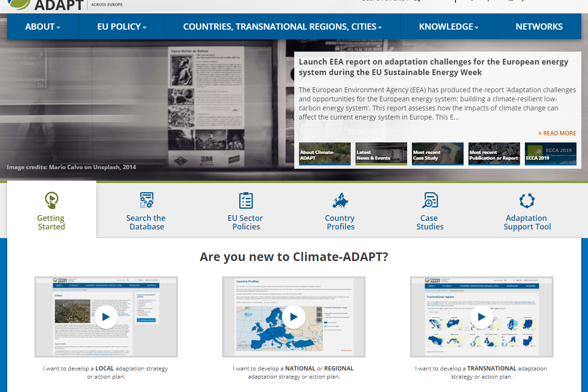This screenshot has width=588, height=392.
Task: Expand the KNOWLEDGE dropdown
Action: point(449,27)
